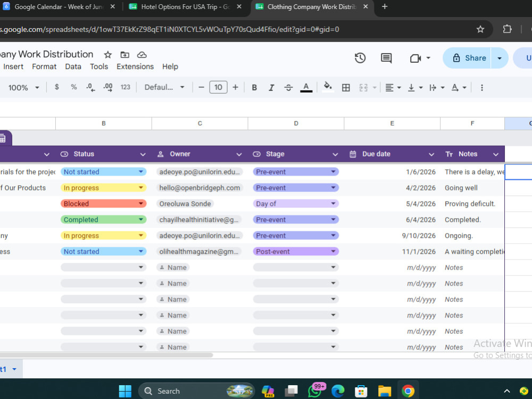Screen dimensions: 532x399
Task: Select due date cell 9/10/2026
Action: click(392, 236)
